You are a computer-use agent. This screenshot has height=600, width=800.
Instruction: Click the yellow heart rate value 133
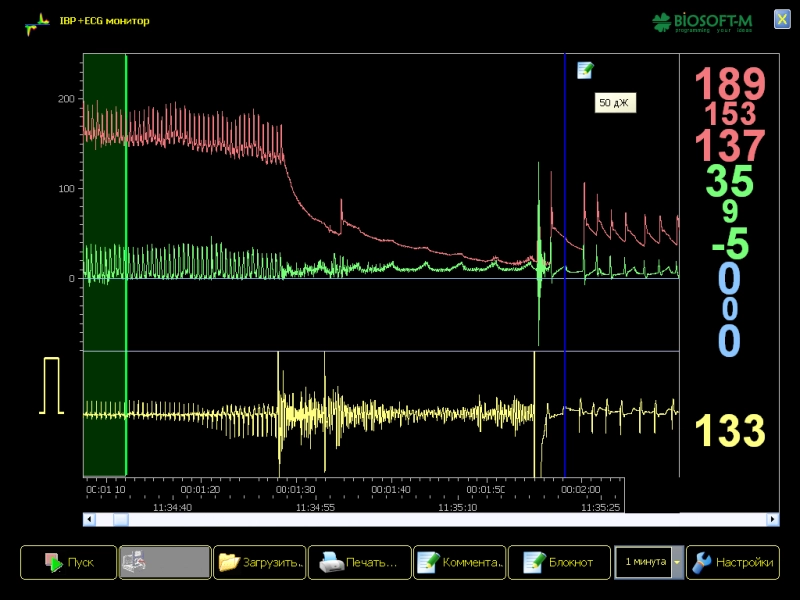coord(729,431)
